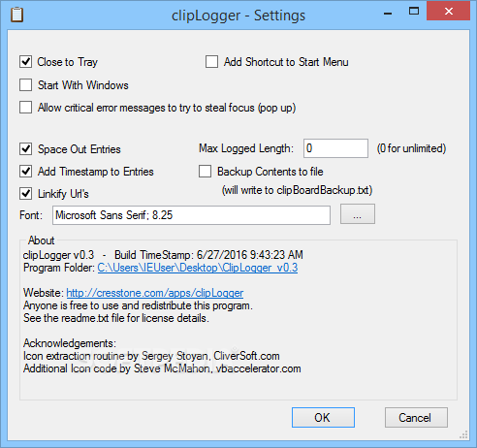
Task: Click the Steve McMahon vbaccelerator.com credit line
Action: (x=162, y=368)
